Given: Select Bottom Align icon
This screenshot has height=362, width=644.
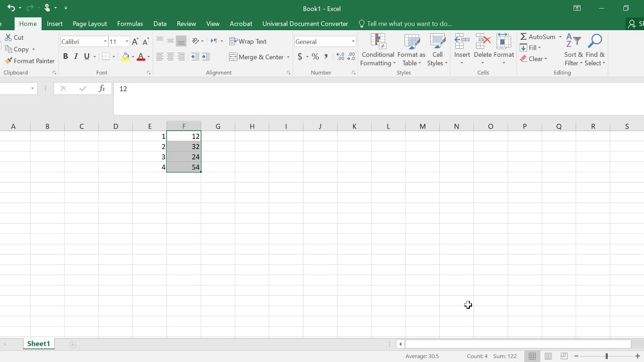Looking at the screenshot, I should (x=181, y=41).
